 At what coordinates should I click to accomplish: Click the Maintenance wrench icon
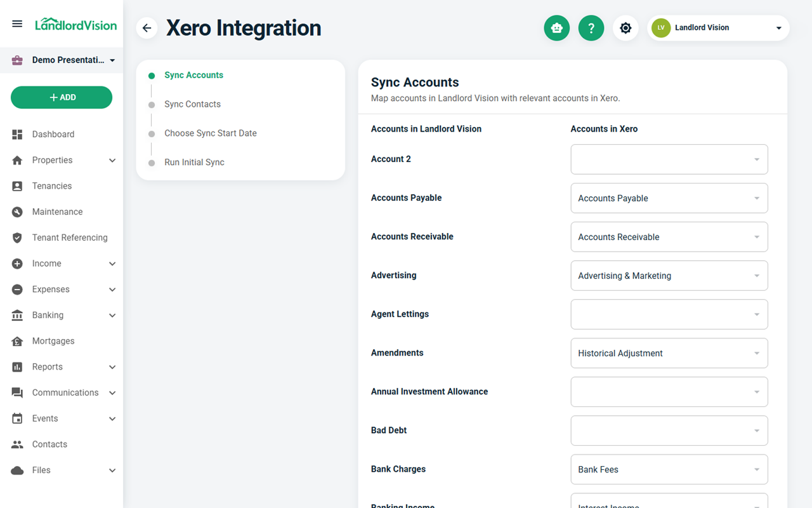coord(17,212)
